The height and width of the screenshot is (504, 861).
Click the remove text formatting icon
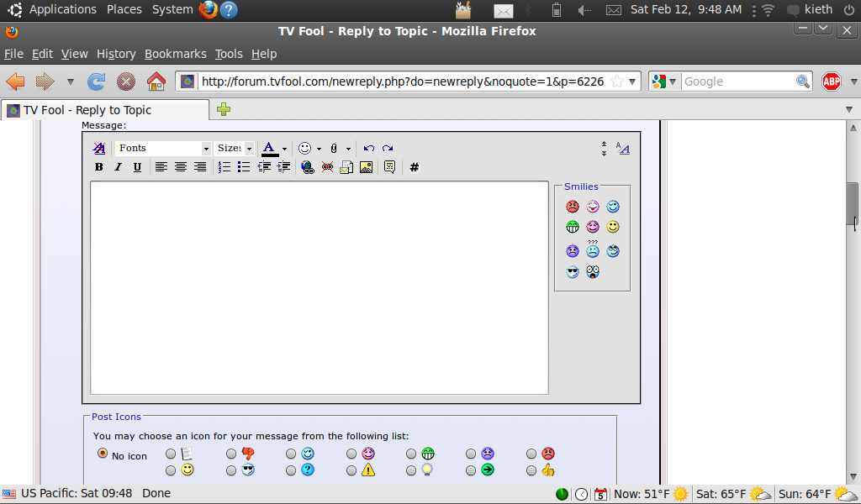[x=99, y=149]
